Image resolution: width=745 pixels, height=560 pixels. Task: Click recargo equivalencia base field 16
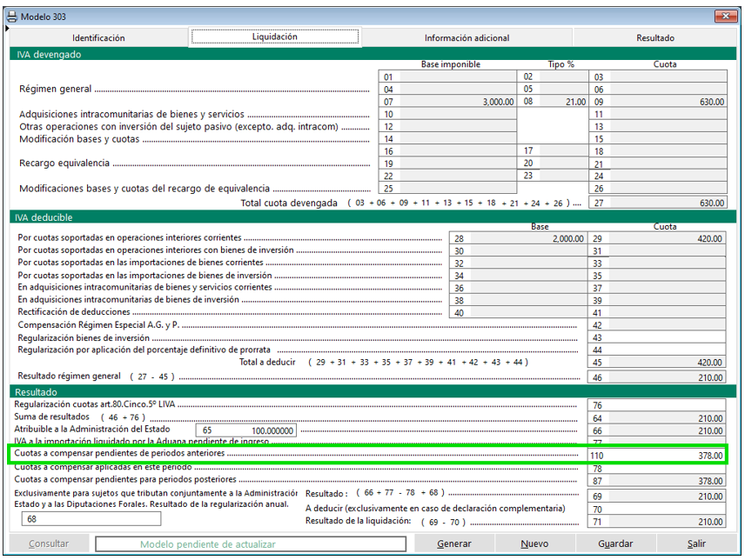coord(447,151)
